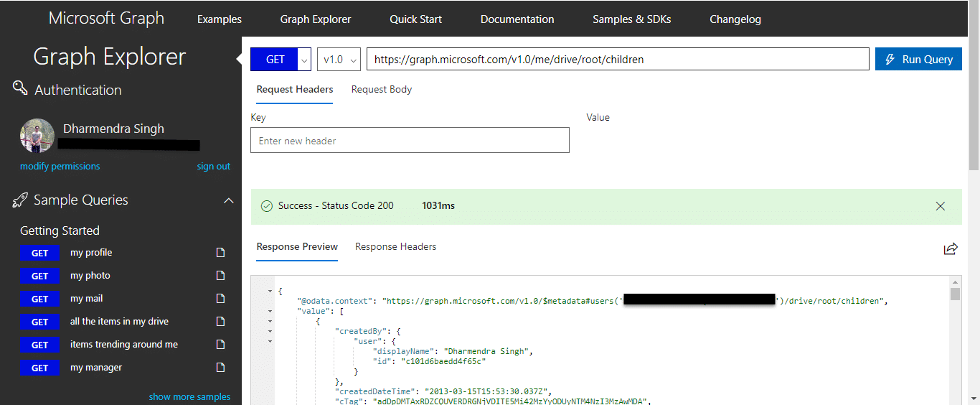
Task: Open Documentation in top navigation
Action: tap(517, 19)
